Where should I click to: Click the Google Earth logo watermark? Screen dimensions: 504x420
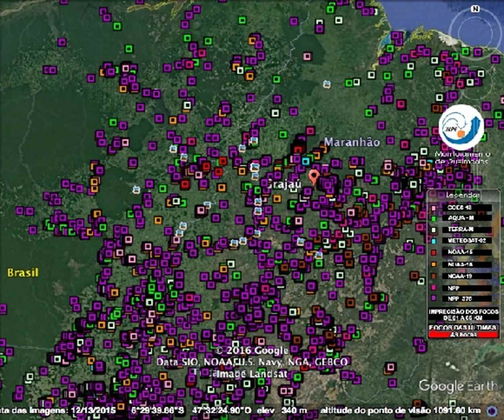coord(457,386)
